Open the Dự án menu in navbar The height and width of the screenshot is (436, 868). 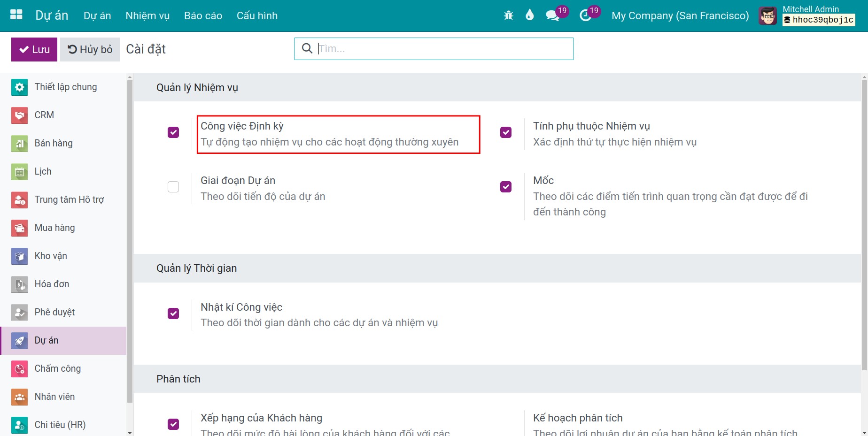point(97,15)
